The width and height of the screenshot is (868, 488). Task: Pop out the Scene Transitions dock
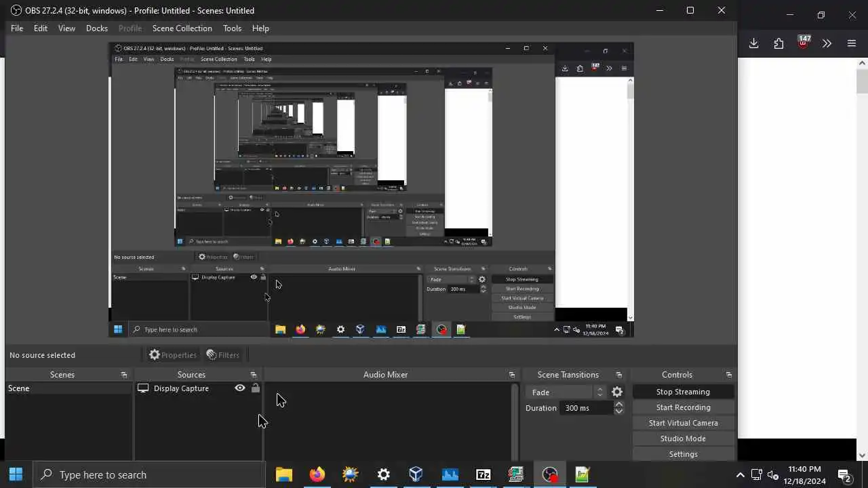[619, 375]
